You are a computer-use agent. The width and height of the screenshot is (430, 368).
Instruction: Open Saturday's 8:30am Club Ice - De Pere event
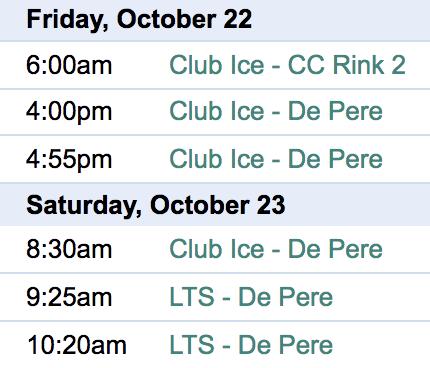(276, 249)
